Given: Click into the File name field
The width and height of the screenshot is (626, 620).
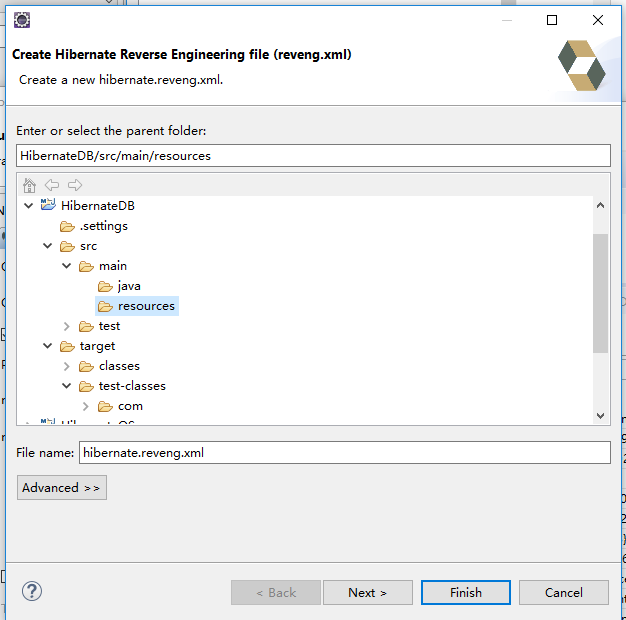Looking at the screenshot, I should click(x=345, y=453).
